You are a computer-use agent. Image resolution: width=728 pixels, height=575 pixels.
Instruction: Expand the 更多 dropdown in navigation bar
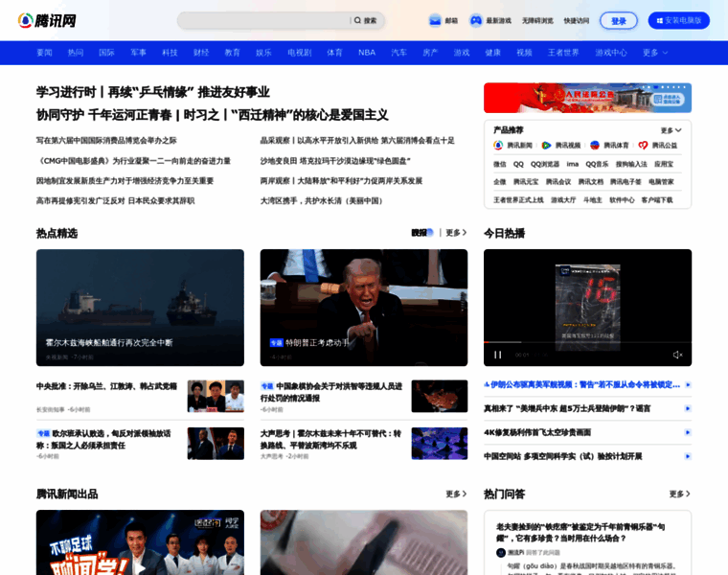click(656, 53)
